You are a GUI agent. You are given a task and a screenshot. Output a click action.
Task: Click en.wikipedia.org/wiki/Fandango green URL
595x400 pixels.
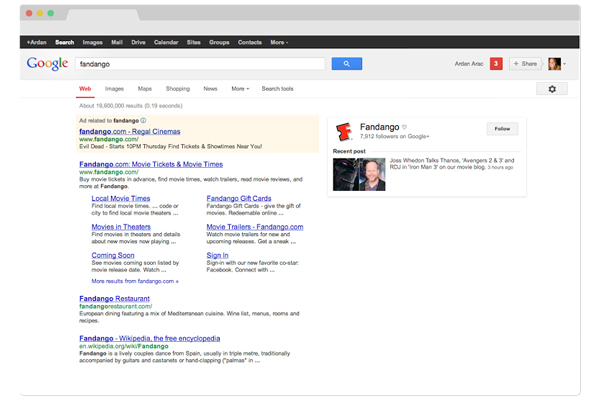(x=123, y=346)
